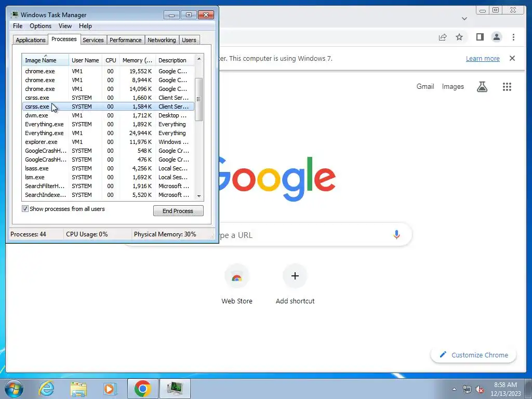
Task: Show hidden tray icons arrow
Action: pos(454,389)
